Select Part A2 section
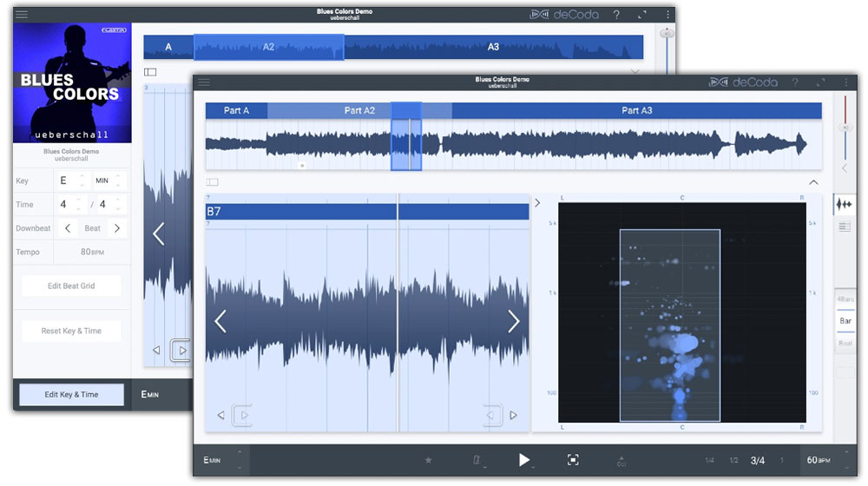The image size is (868, 486). 359,110
